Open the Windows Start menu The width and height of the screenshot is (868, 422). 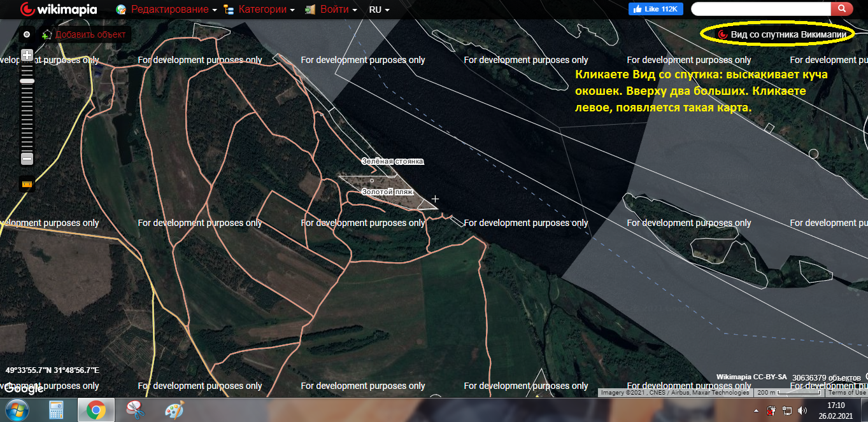[17, 409]
